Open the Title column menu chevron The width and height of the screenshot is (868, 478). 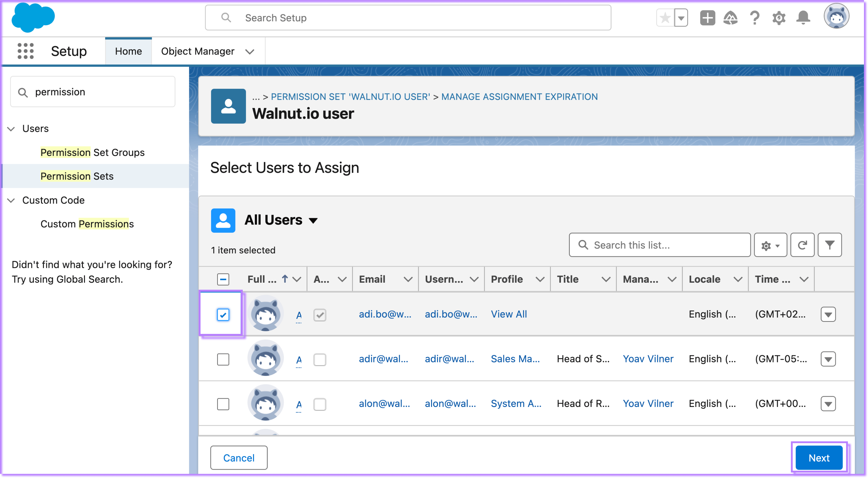pos(606,279)
